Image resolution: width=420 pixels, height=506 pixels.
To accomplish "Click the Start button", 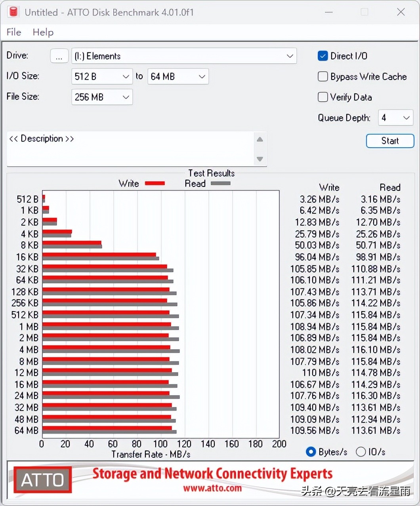I will (x=390, y=141).
